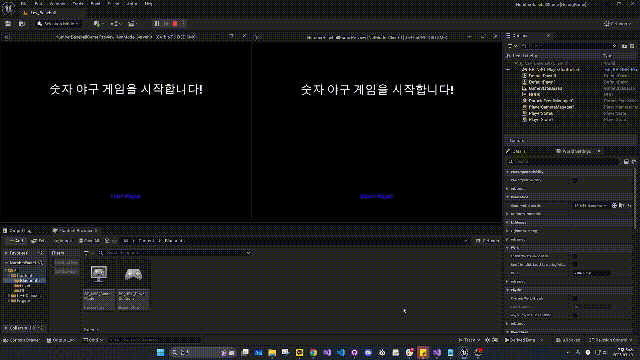Toggle first checkbox in World Settings details
The width and height of the screenshot is (640, 360).
coord(574,180)
